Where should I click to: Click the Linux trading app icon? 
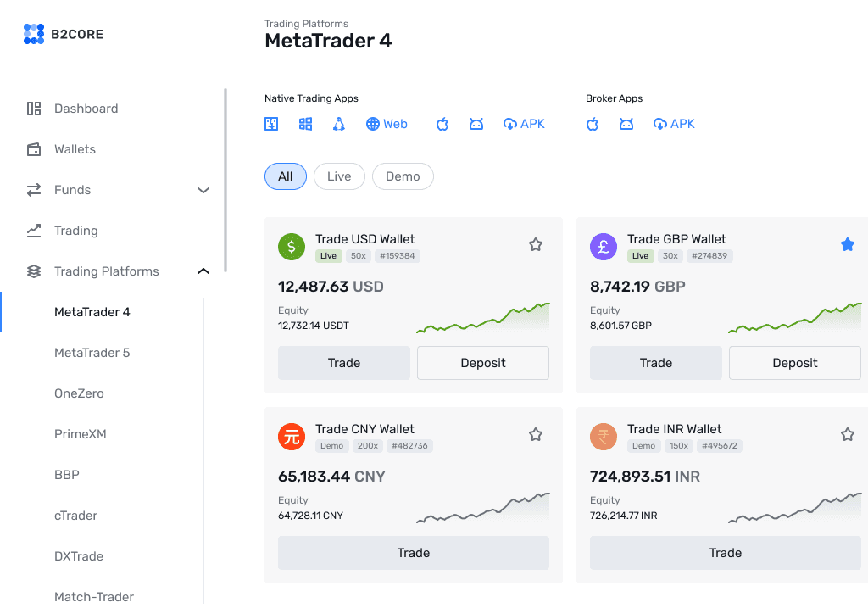coord(339,124)
